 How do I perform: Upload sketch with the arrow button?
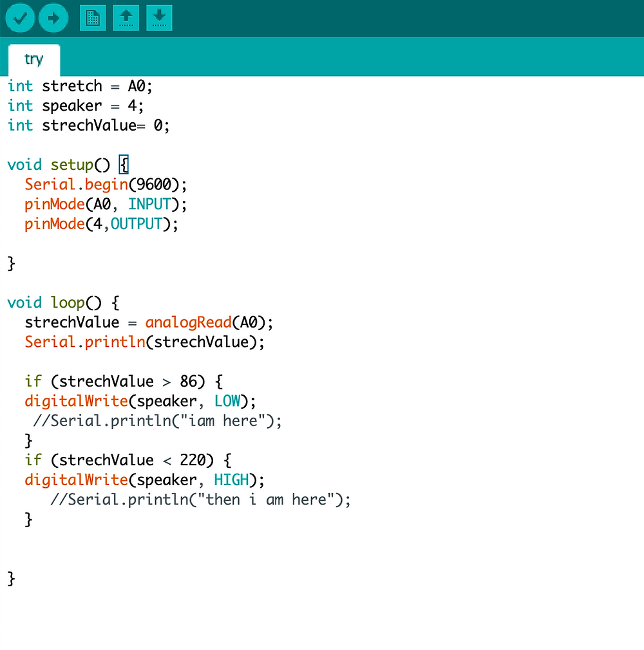tap(53, 18)
